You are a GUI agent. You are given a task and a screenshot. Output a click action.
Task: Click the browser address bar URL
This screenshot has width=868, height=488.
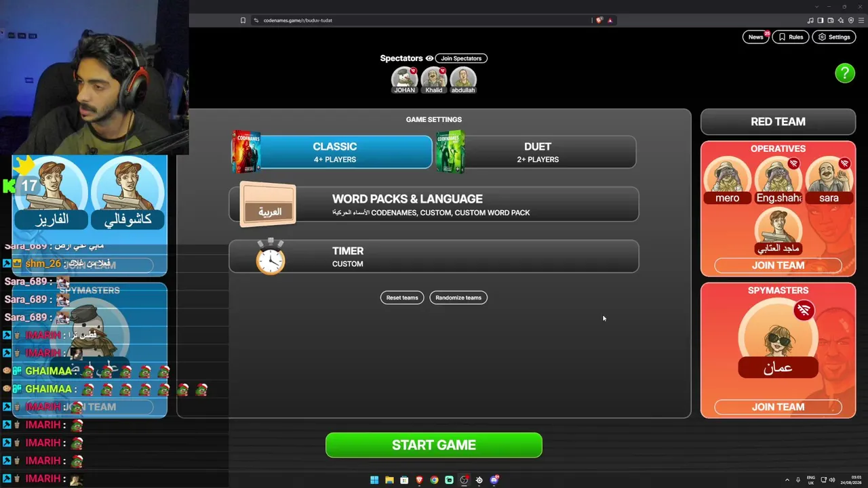click(x=298, y=20)
